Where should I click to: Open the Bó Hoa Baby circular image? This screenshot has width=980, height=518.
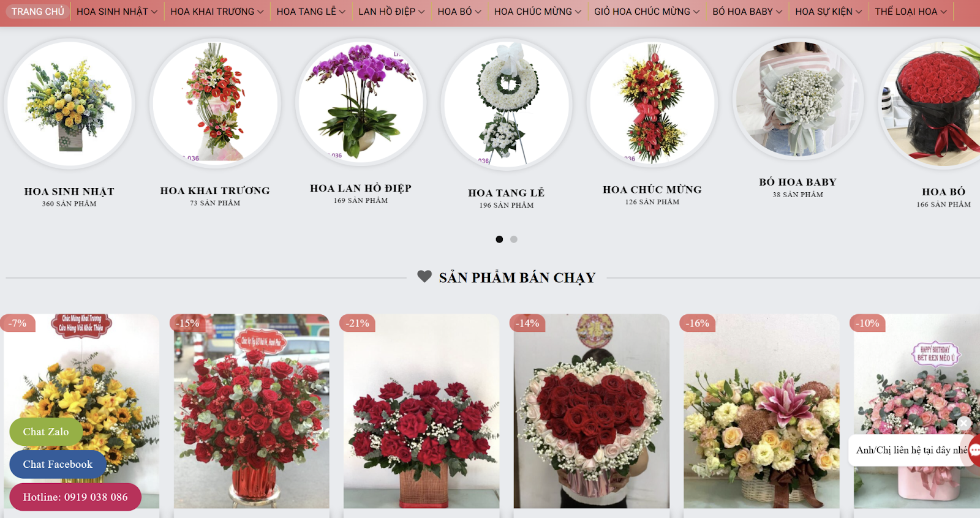coord(798,99)
